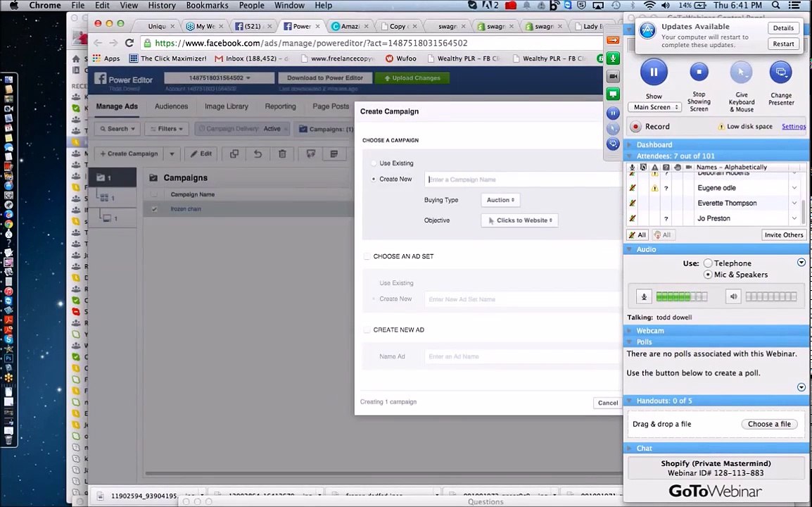The image size is (812, 507).
Task: Check the Campaign Name header select-all checkbox
Action: (x=154, y=194)
